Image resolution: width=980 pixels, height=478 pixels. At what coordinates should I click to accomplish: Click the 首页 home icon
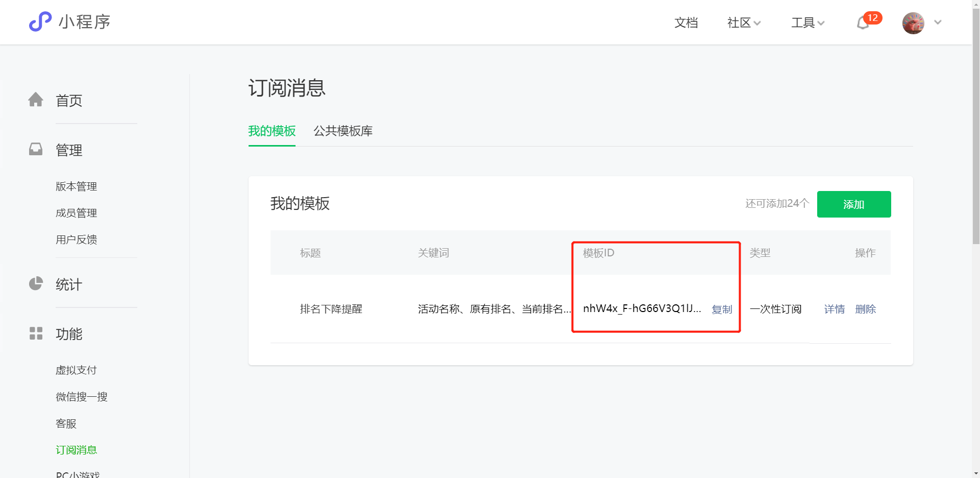point(36,100)
